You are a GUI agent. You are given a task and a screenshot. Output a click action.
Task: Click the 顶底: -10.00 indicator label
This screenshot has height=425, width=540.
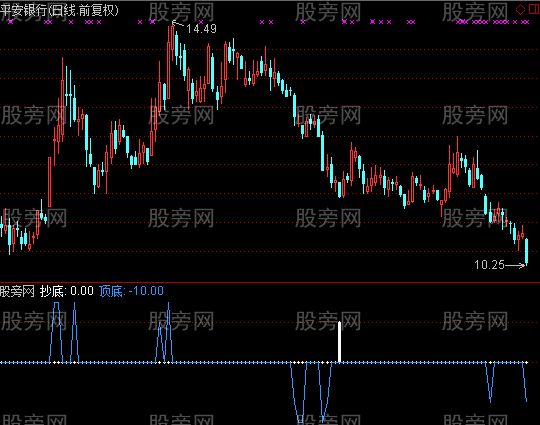tap(131, 291)
